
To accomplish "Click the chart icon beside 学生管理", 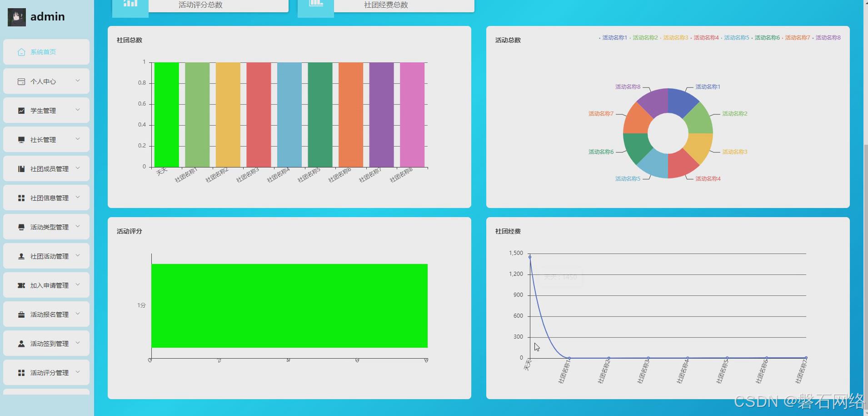I will [21, 110].
